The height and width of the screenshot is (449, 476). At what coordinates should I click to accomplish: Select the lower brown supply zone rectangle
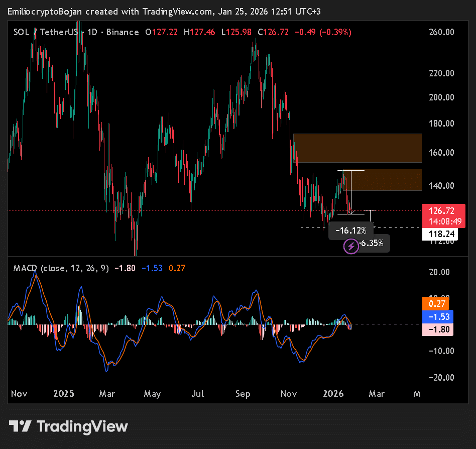tap(383, 180)
